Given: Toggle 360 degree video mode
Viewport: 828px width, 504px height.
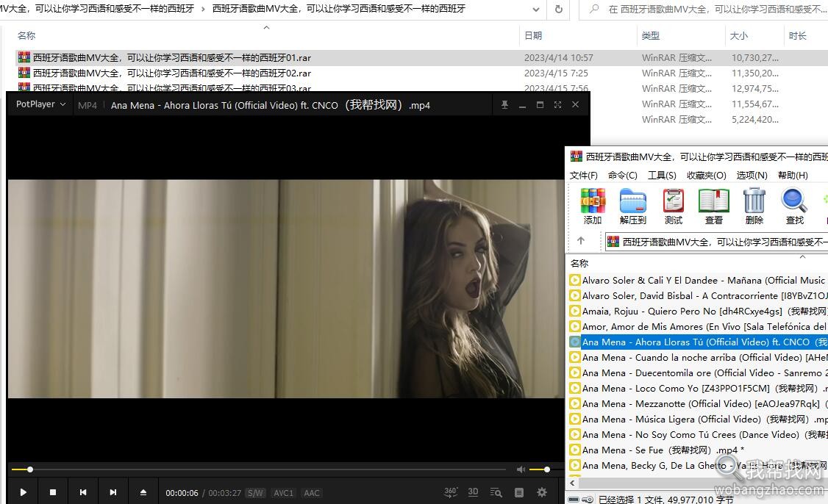Looking at the screenshot, I should [451, 492].
